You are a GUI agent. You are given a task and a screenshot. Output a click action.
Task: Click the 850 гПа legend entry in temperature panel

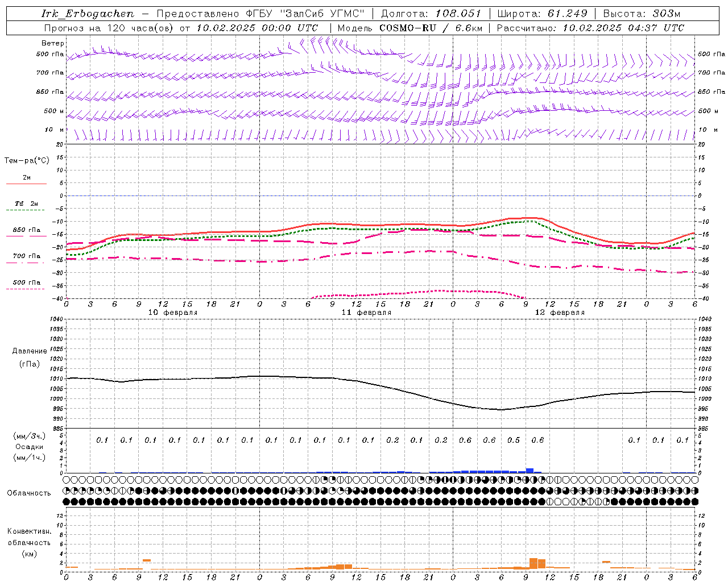coord(26,230)
